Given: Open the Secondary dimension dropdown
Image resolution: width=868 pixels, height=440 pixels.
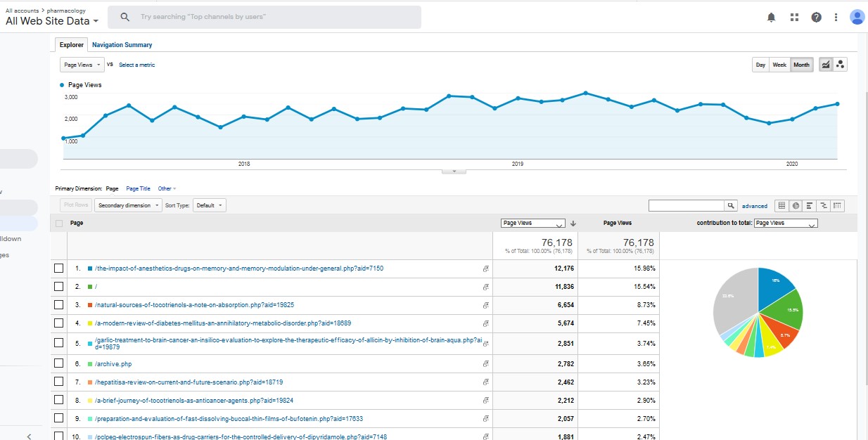Looking at the screenshot, I should point(128,205).
